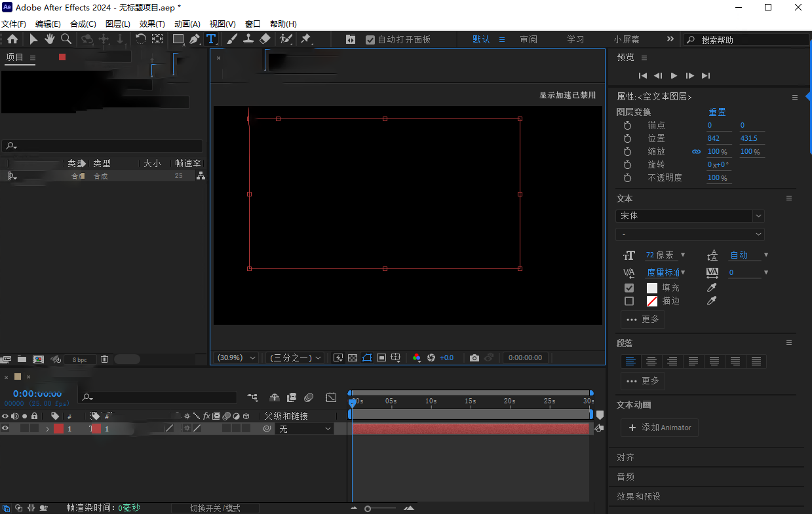The image size is (812, 514).
Task: Hide layer 1 with the eye toggle
Action: [5, 428]
